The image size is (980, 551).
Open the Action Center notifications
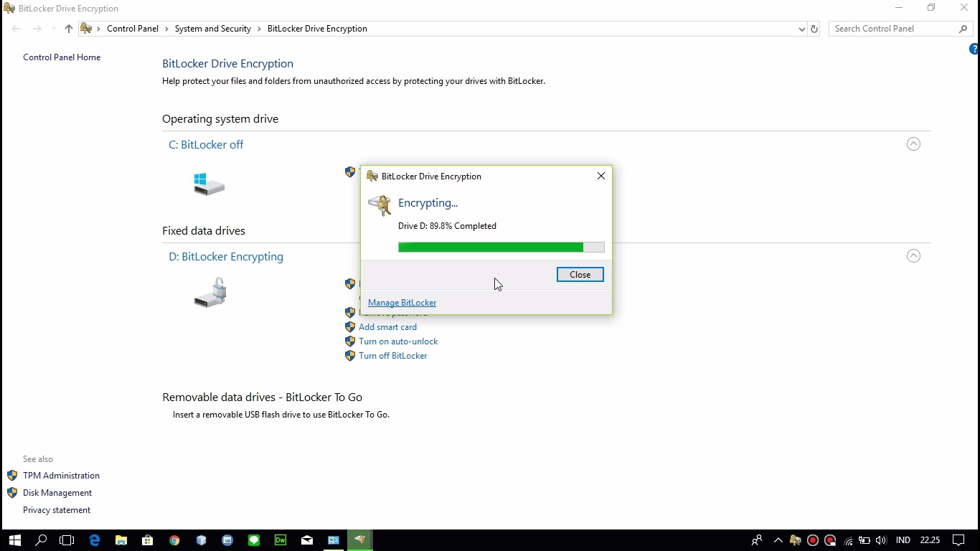tap(958, 540)
